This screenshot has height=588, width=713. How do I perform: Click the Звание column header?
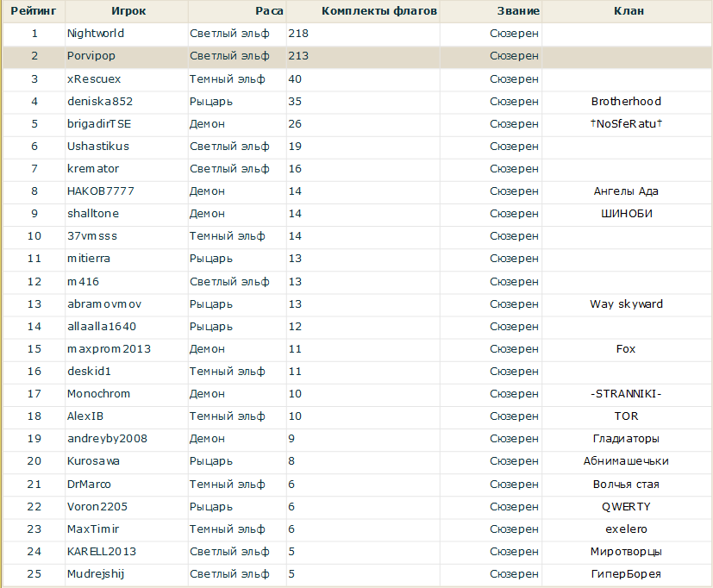tap(518, 11)
